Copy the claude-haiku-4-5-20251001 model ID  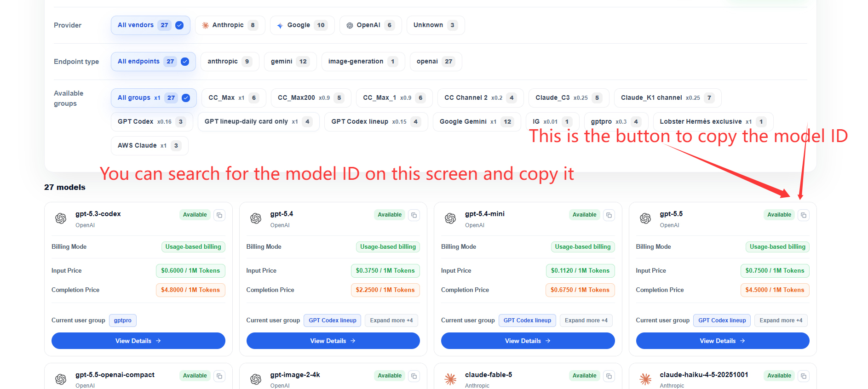coord(804,376)
